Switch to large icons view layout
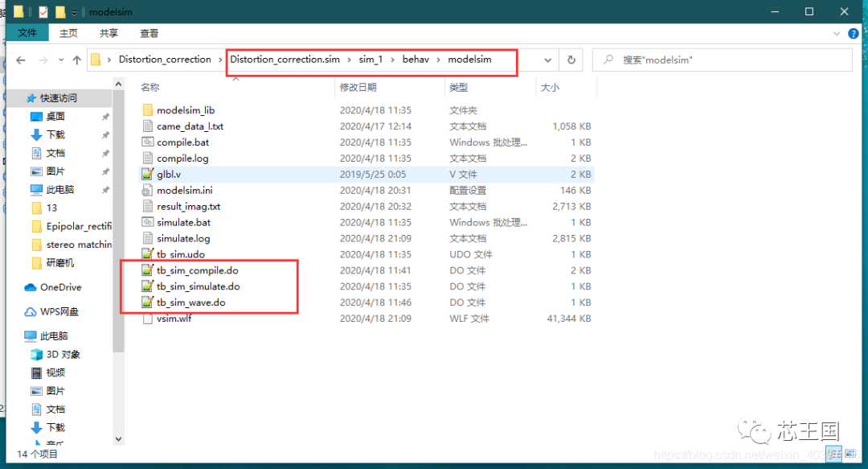The width and height of the screenshot is (868, 469). [850, 454]
